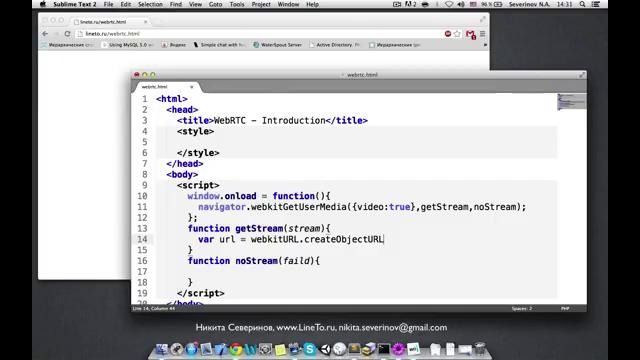Image resolution: width=640 pixels, height=360 pixels.
Task: Open the Яндекс bookmark
Action: click(x=174, y=45)
